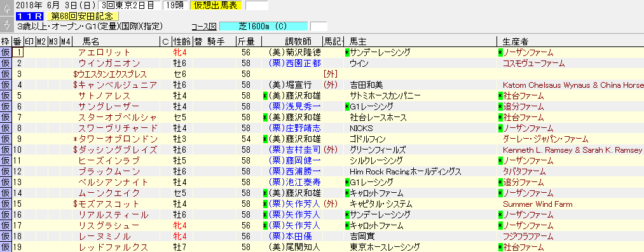644x252 pixels.
Task: Click the 仮 box in row 3 ウエスタンエクスプレス
Action: pos(6,74)
